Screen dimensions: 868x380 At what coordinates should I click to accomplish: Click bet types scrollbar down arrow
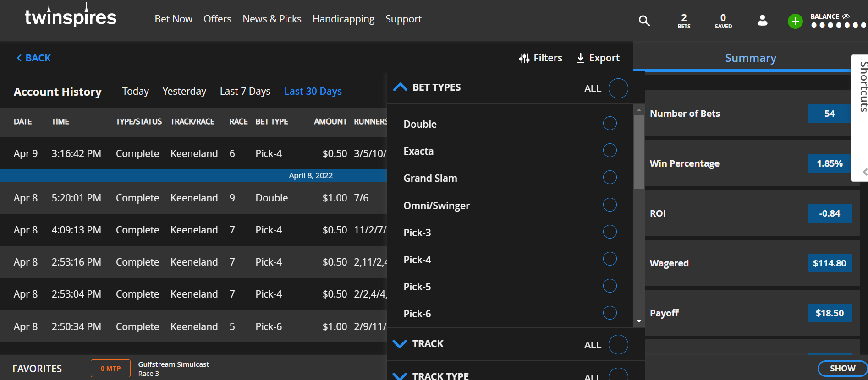click(x=639, y=321)
